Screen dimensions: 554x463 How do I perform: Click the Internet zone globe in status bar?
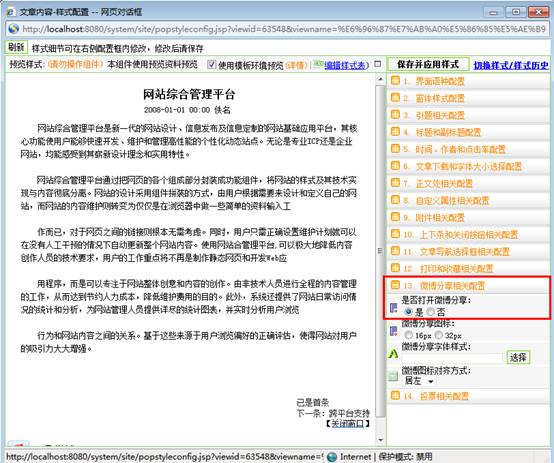tap(331, 457)
